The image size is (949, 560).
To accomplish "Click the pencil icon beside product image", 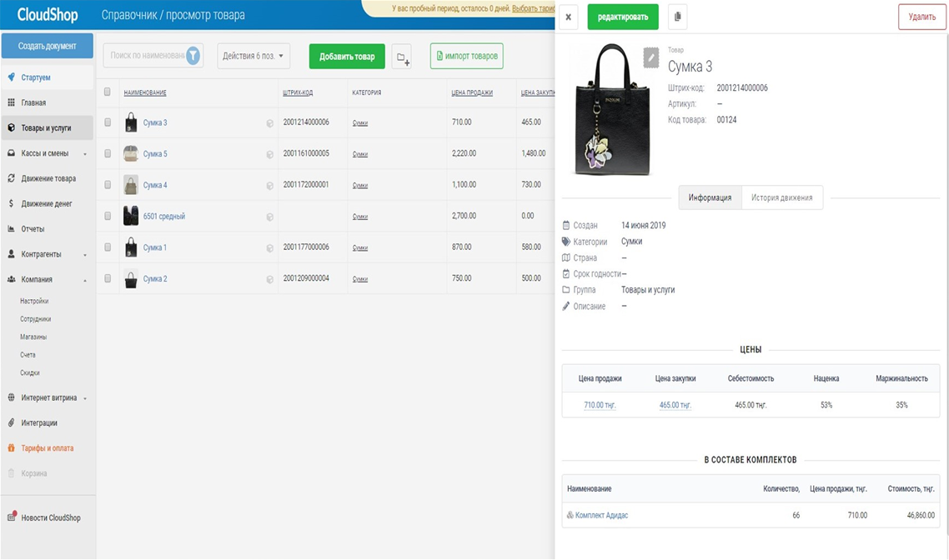I will click(651, 57).
